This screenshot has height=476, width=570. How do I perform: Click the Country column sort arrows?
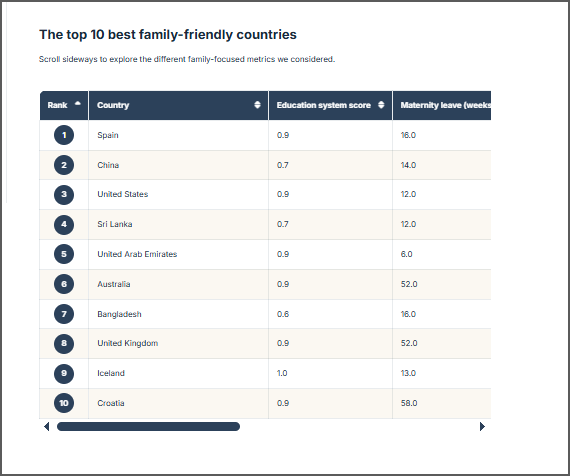coord(257,105)
